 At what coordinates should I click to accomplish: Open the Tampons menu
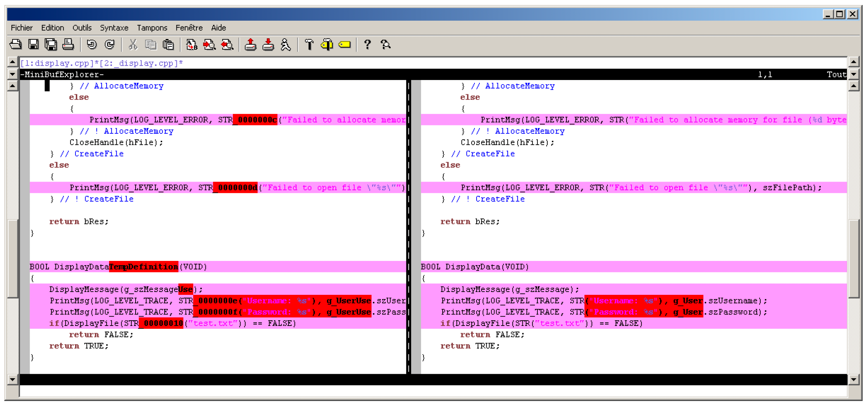(x=152, y=28)
